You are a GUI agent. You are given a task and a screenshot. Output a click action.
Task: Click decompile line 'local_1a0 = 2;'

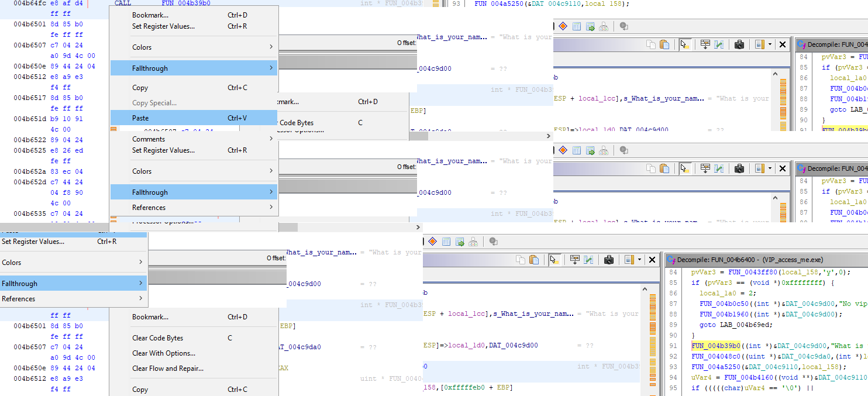[x=726, y=293]
